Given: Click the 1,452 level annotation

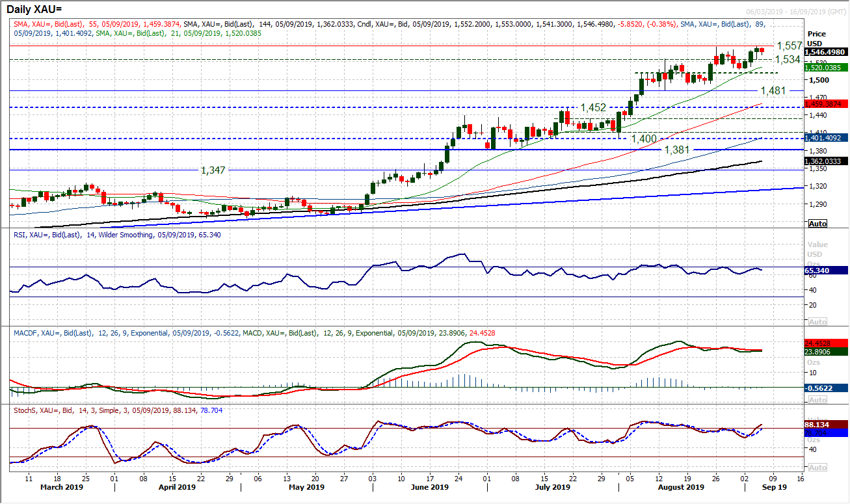Looking at the screenshot, I should pos(593,107).
